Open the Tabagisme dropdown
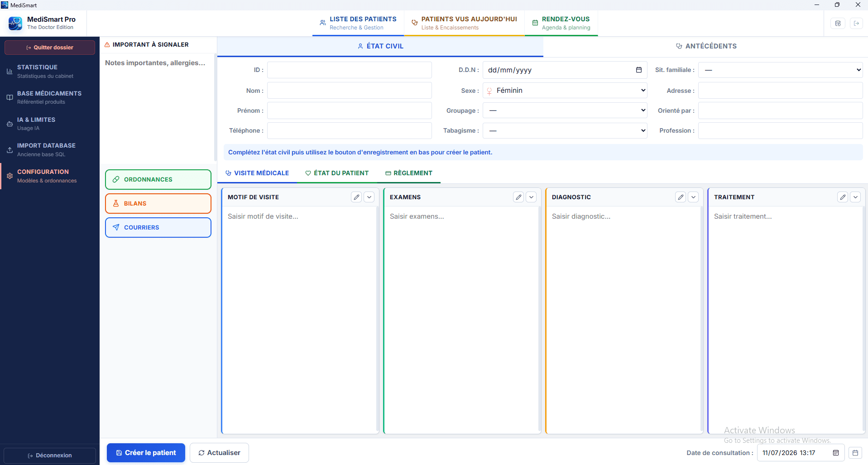 [x=565, y=130]
